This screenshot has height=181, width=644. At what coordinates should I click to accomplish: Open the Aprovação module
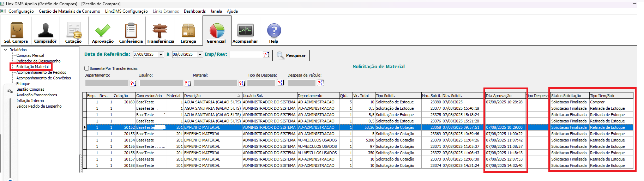pos(103,33)
